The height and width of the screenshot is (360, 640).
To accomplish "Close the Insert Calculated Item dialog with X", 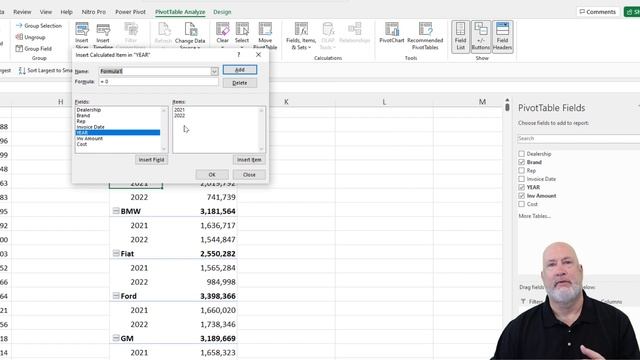I will pos(258,54).
